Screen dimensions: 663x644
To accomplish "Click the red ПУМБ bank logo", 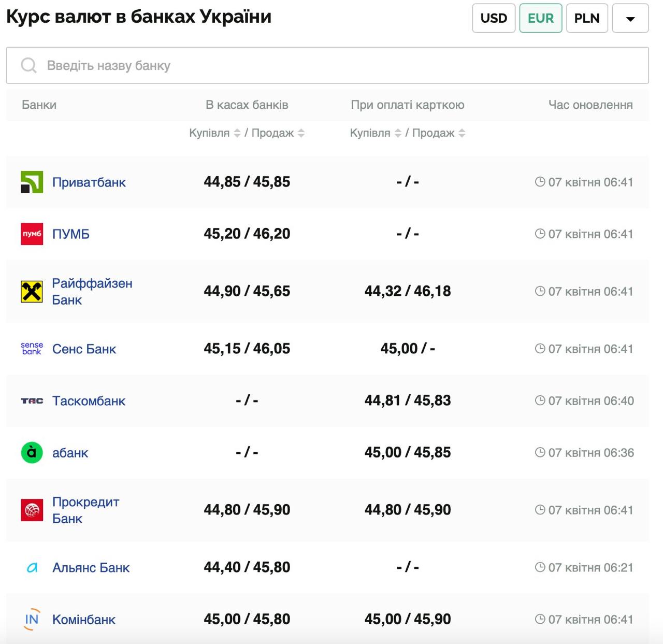I will point(32,234).
